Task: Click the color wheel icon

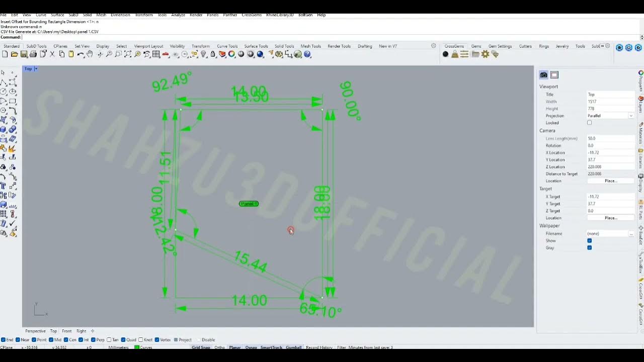Action: 231,54
